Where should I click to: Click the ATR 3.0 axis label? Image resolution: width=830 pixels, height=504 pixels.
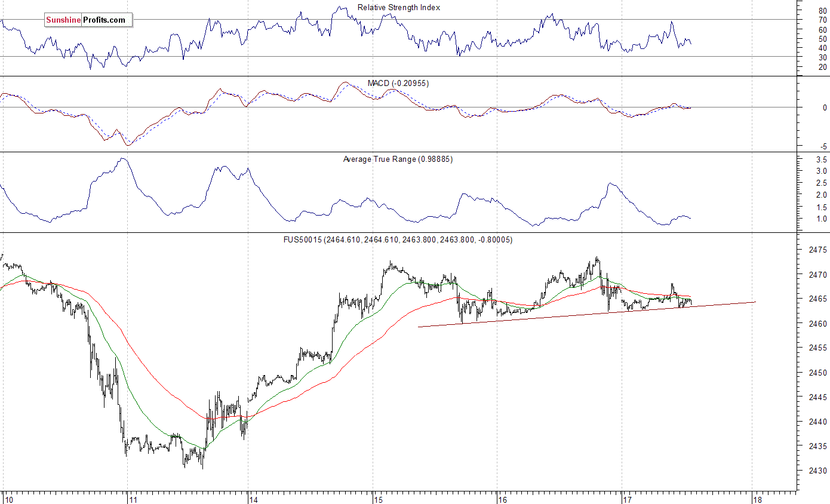tap(821, 171)
